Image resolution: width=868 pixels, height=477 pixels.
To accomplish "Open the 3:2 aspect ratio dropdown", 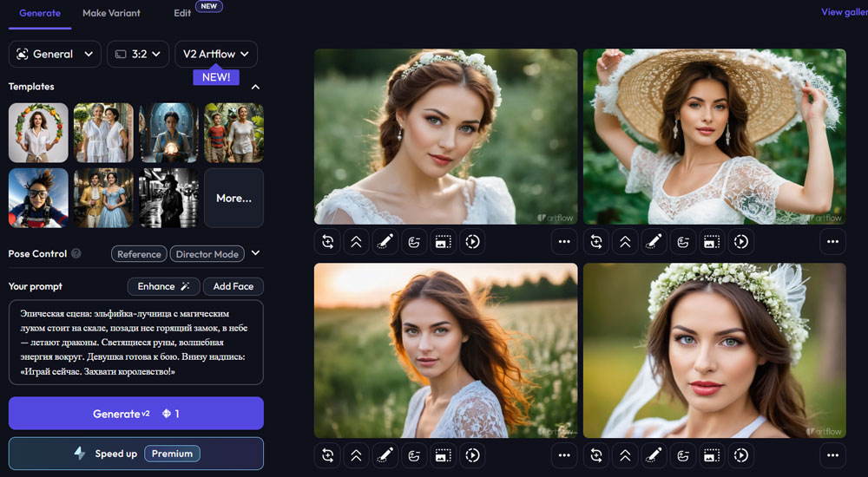I will (138, 54).
